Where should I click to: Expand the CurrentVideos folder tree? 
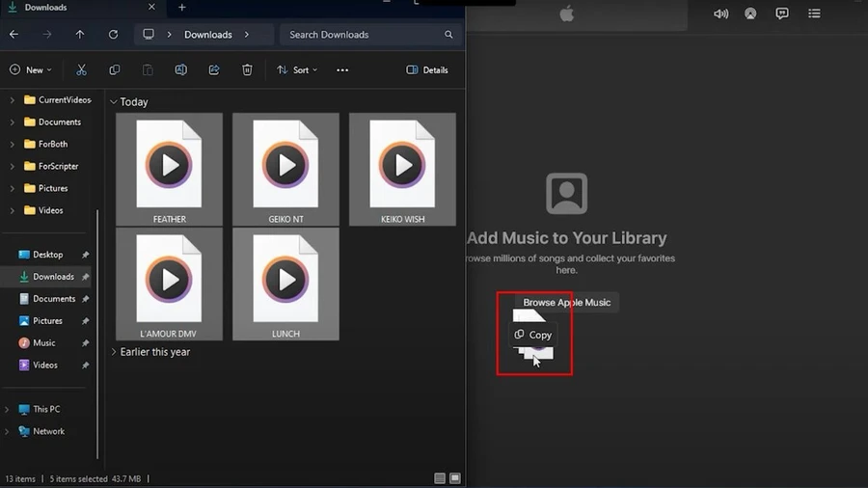tap(13, 100)
